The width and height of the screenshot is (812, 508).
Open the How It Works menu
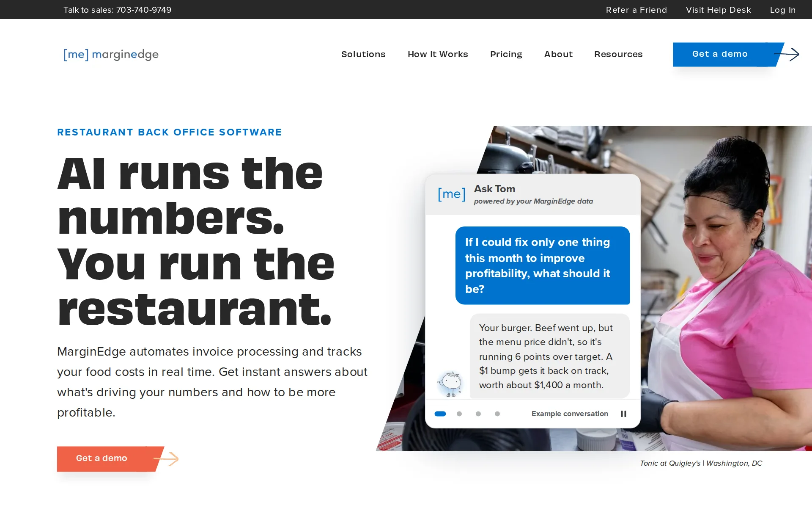pyautogui.click(x=438, y=54)
